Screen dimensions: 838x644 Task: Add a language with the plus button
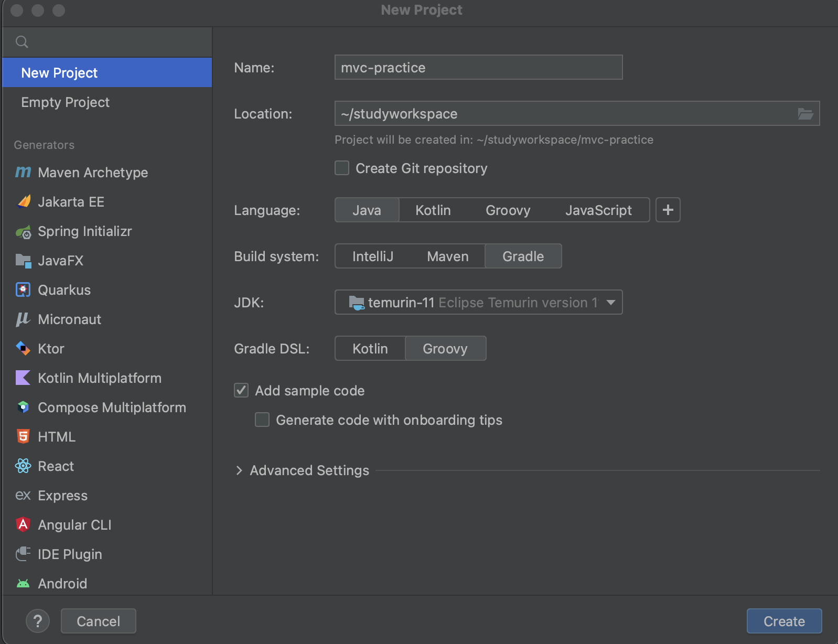668,210
